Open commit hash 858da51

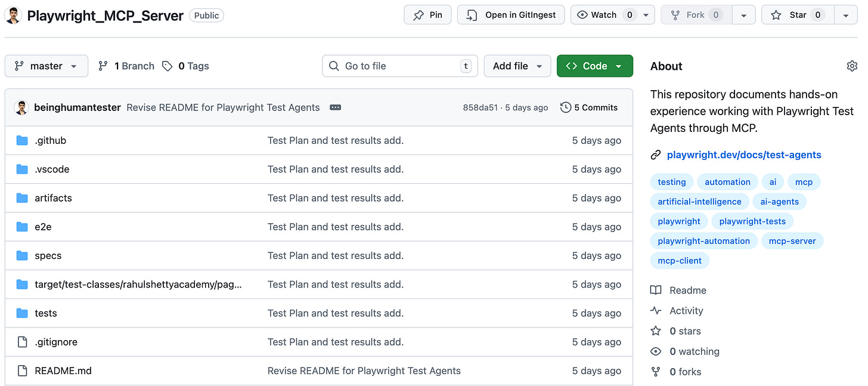tap(480, 108)
